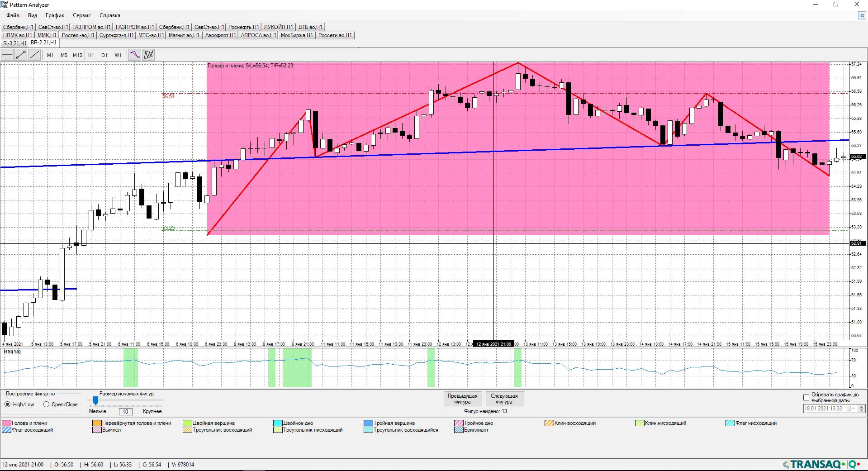Switch timeframe to M15
Image resolution: width=868 pixels, height=471 pixels.
[77, 55]
